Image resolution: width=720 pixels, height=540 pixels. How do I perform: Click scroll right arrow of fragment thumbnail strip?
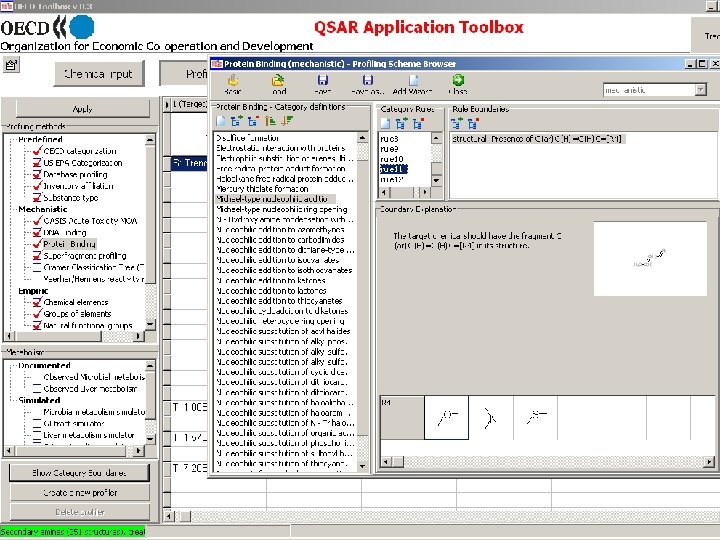[710, 461]
